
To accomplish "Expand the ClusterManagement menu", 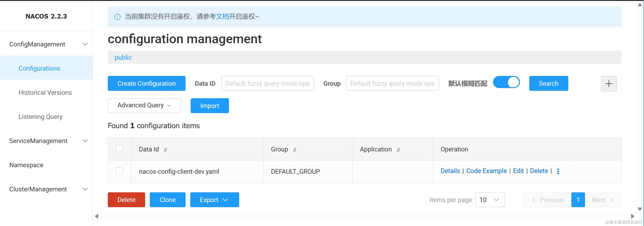I will click(x=46, y=189).
